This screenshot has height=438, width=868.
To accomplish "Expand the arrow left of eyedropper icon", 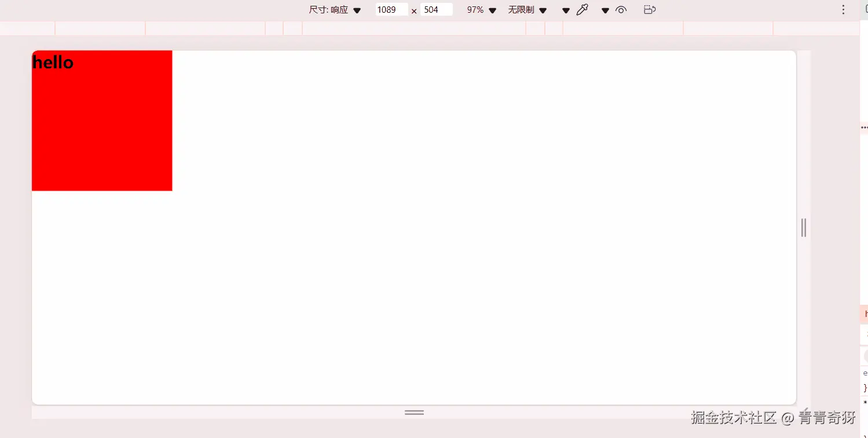I will [x=566, y=10].
